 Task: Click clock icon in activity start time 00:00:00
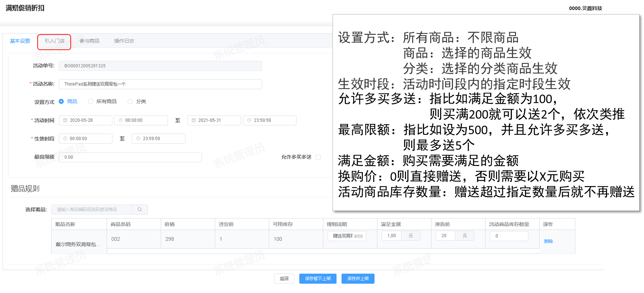[121, 120]
